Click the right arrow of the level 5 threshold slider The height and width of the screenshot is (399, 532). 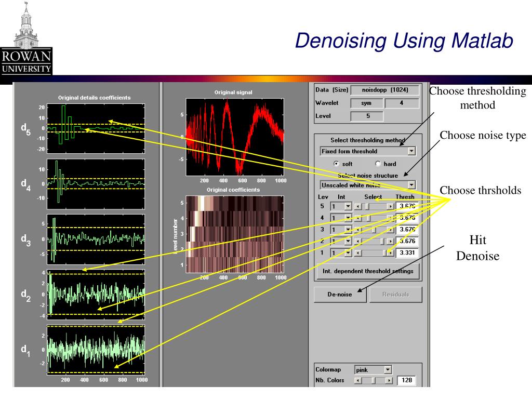(391, 206)
